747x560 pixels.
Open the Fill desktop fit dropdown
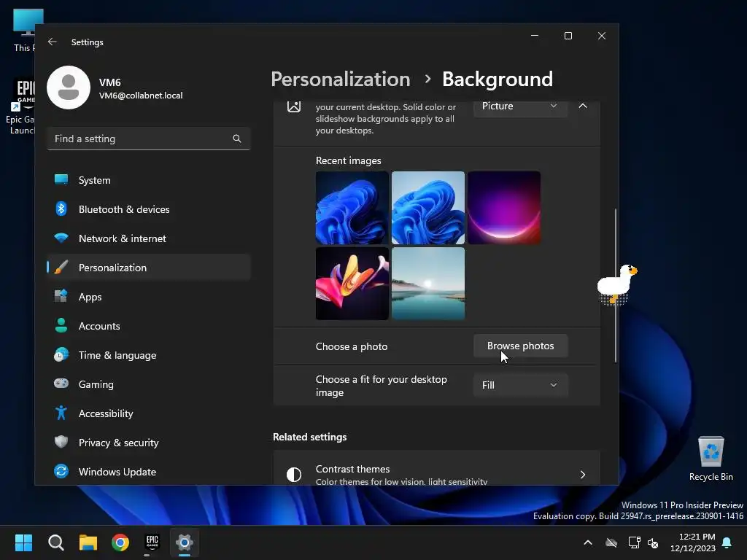pyautogui.click(x=520, y=385)
